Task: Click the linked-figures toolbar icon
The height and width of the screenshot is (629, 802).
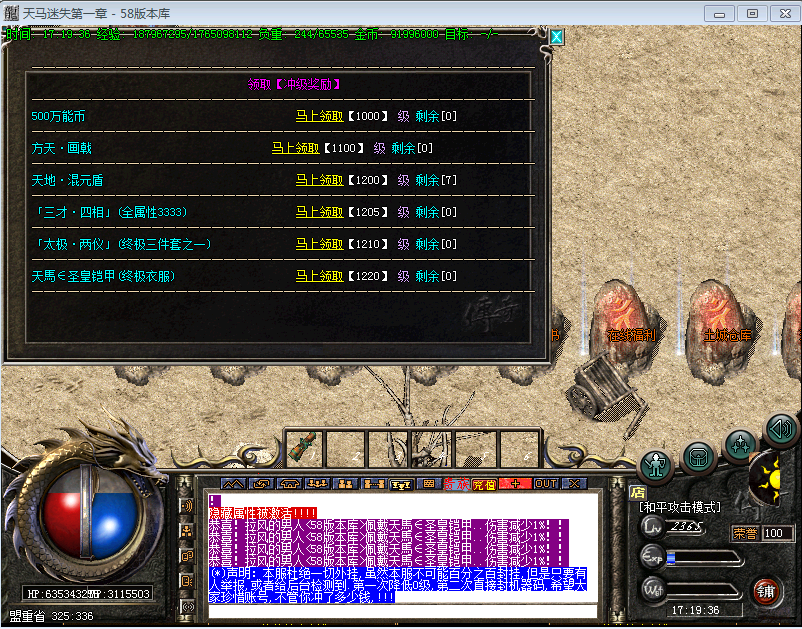Action: (x=373, y=483)
